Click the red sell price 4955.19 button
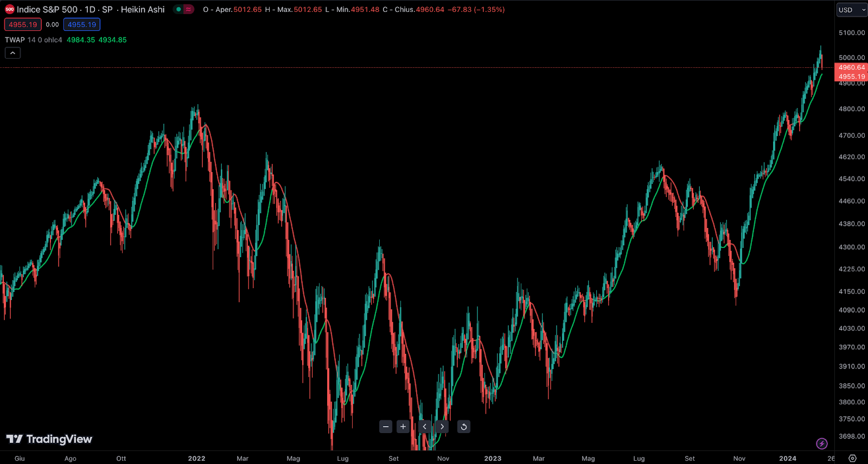This screenshot has width=868, height=464. tap(23, 24)
